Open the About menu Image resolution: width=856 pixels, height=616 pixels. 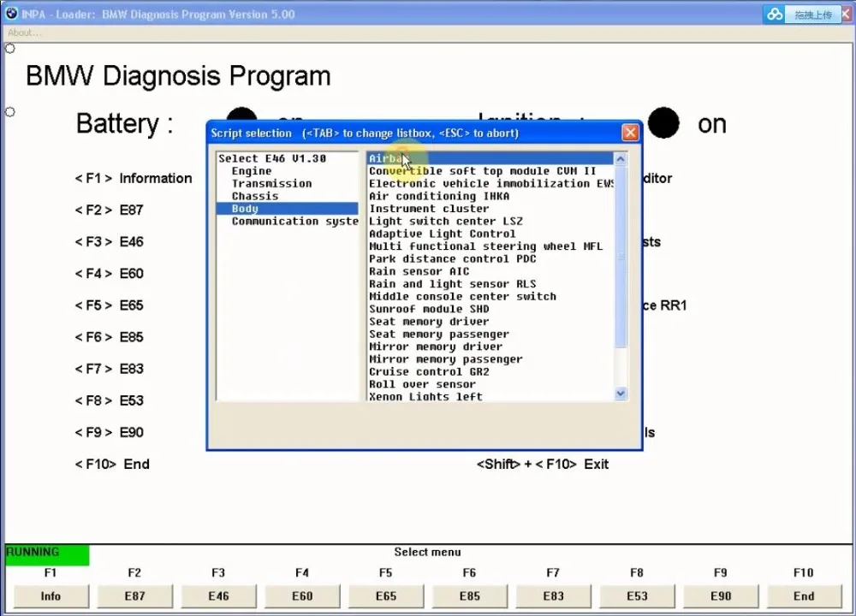click(23, 33)
